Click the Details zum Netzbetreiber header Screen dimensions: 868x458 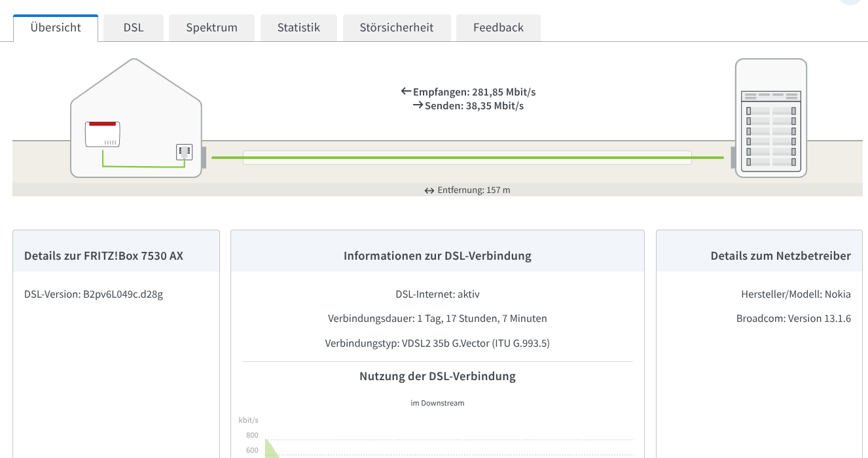click(x=780, y=256)
